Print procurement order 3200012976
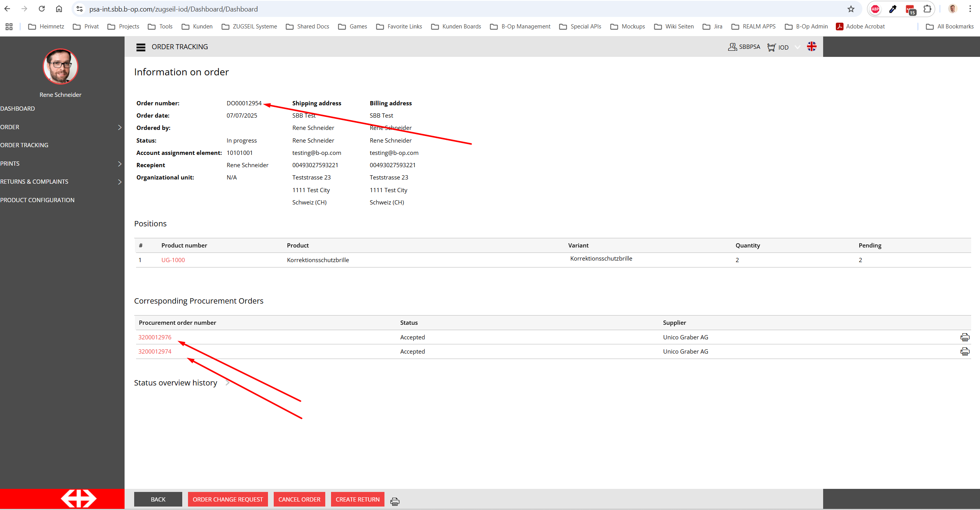The image size is (980, 510). (x=965, y=337)
